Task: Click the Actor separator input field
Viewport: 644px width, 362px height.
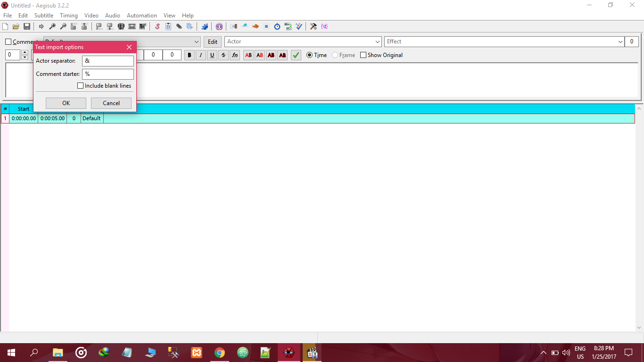Action: 108,61
